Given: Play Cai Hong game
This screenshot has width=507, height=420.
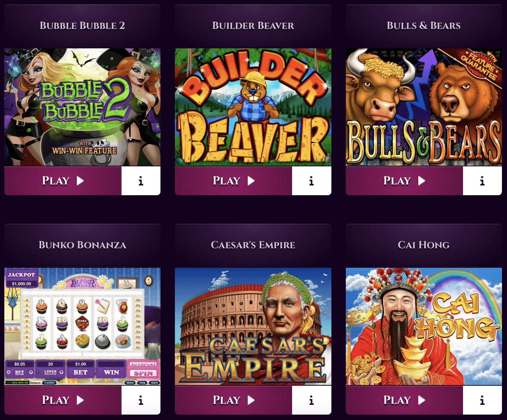Looking at the screenshot, I should coord(404,400).
